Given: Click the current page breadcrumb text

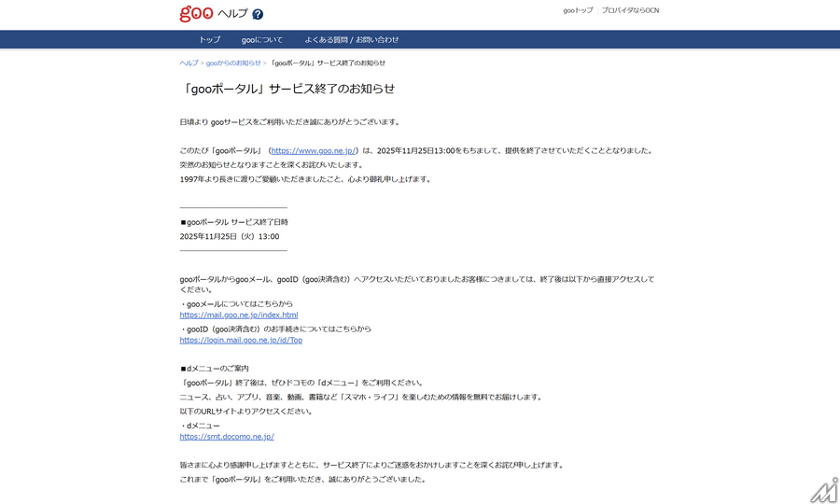Looking at the screenshot, I should [327, 63].
